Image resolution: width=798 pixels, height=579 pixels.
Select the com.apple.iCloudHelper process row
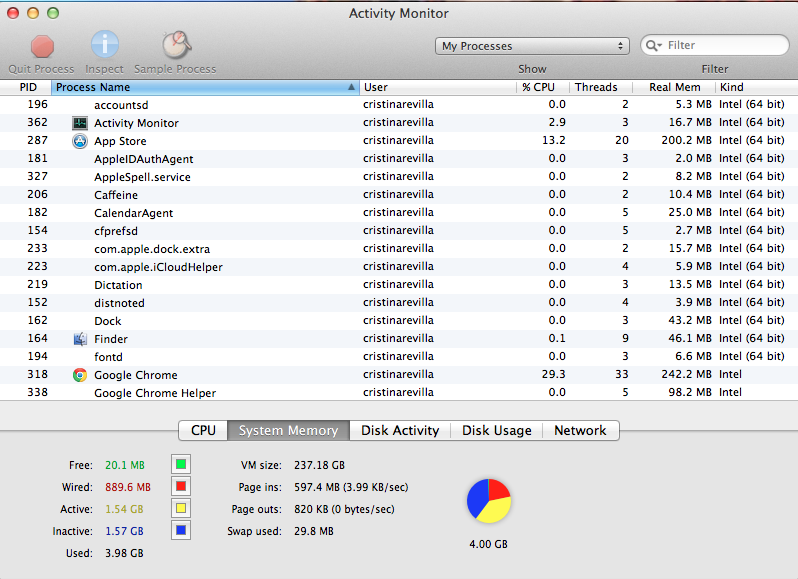pos(399,267)
